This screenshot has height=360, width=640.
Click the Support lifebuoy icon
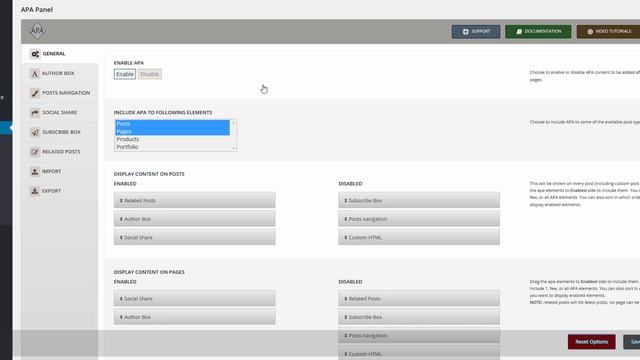465,31
